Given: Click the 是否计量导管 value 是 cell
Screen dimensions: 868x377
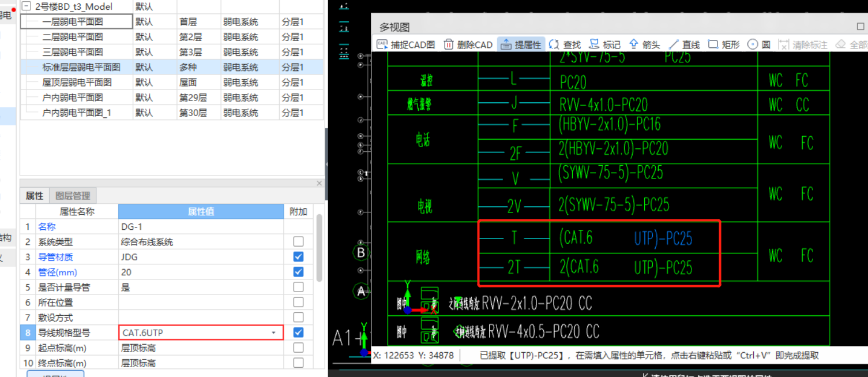Looking at the screenshot, I should click(x=201, y=287).
